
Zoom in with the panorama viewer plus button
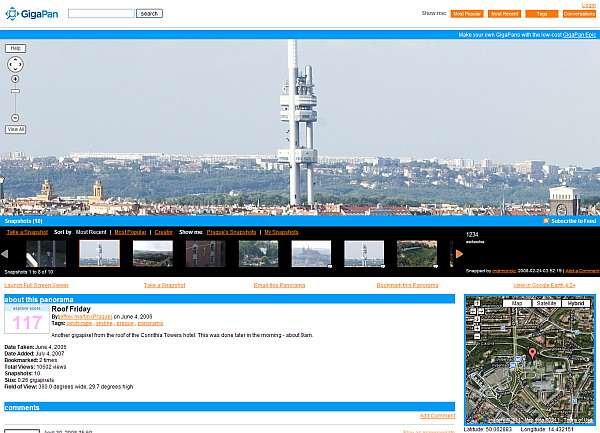[x=15, y=79]
